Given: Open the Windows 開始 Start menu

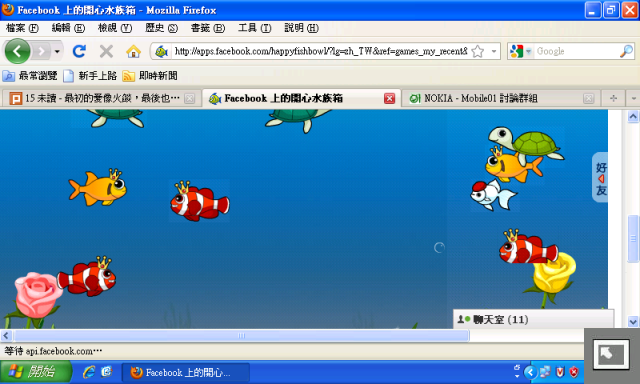Looking at the screenshot, I should [x=36, y=372].
